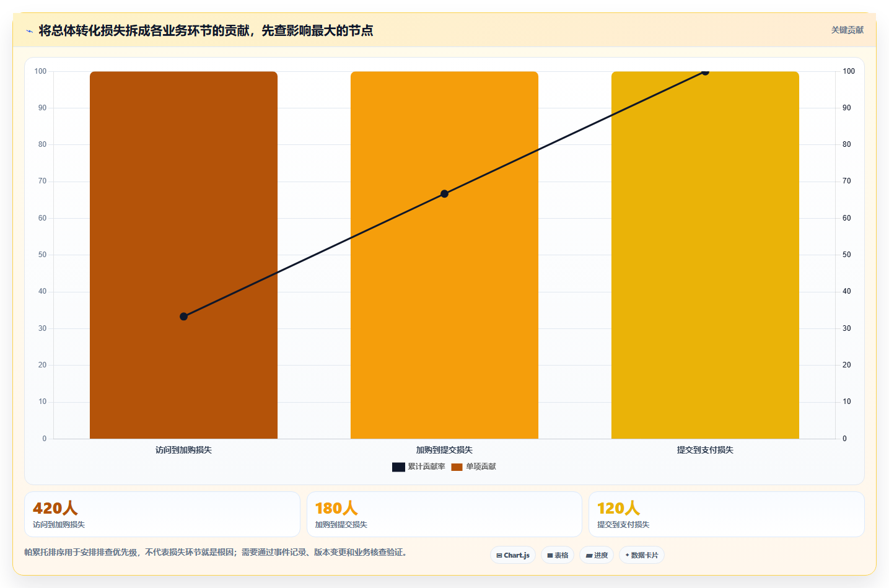Click the 关键贡献 label in the header

point(847,30)
